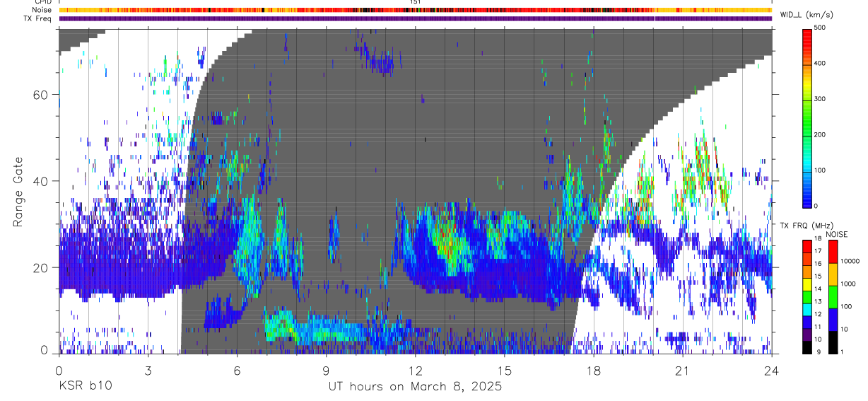Click the cyan 12-13 MHz TX FRQ swatch
The width and height of the screenshot is (868, 401).
pyautogui.click(x=807, y=310)
